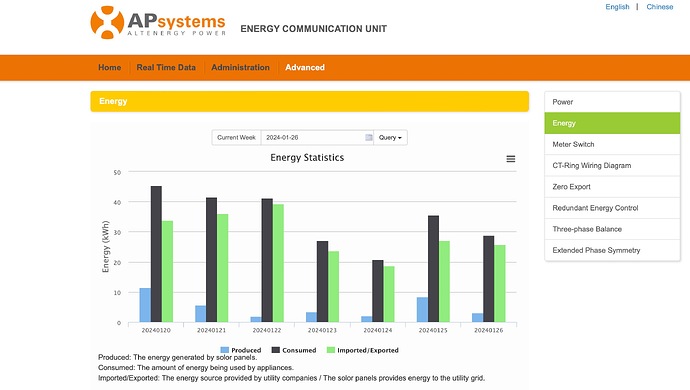Toggle the Consumed legend series

[x=294, y=350]
